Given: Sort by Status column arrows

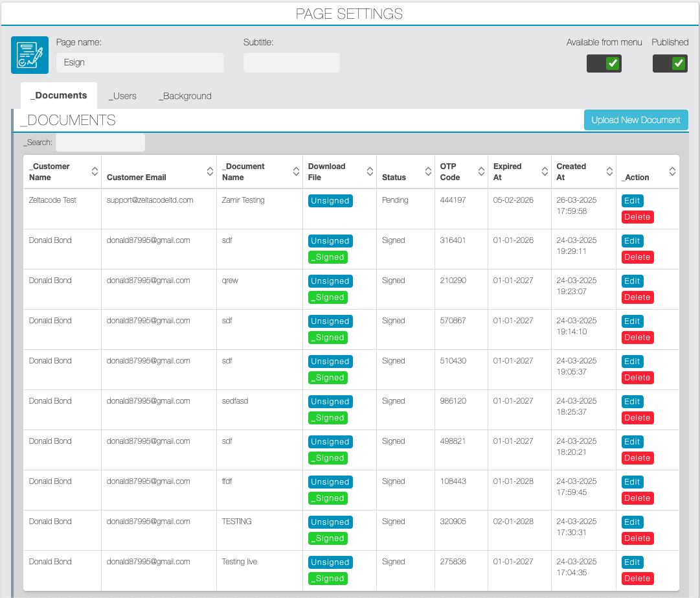Looking at the screenshot, I should 428,172.
